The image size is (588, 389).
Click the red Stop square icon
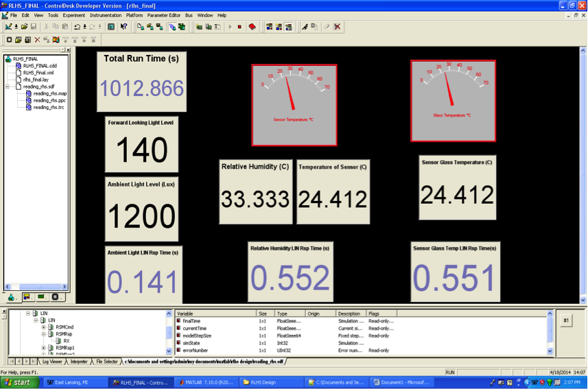(x=239, y=27)
